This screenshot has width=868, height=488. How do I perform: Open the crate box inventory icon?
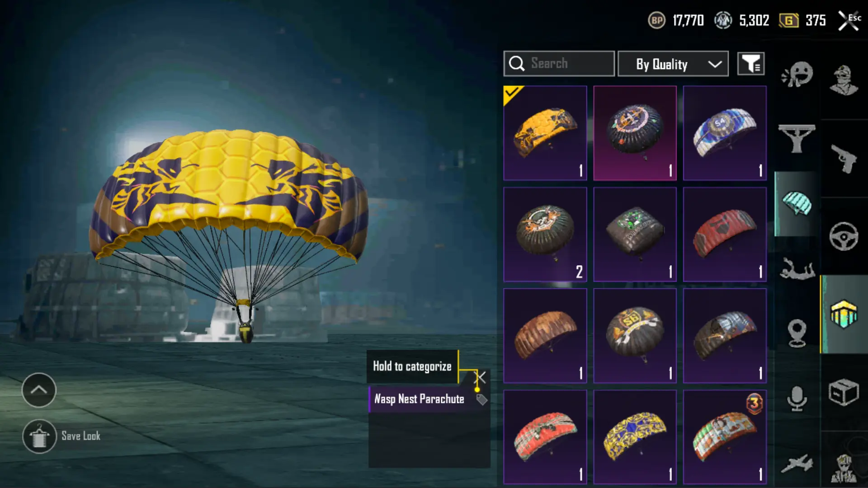(844, 392)
